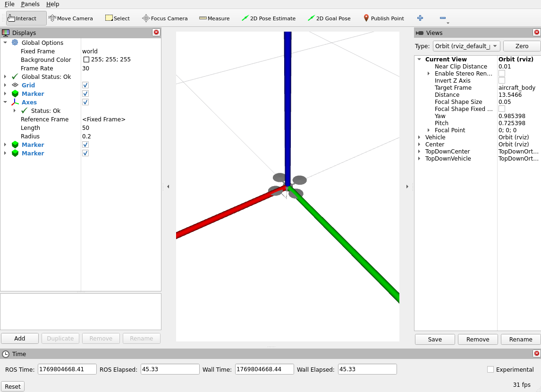Screen dimensions: 541x392
Task: Open the File menu
Action: pos(9,4)
